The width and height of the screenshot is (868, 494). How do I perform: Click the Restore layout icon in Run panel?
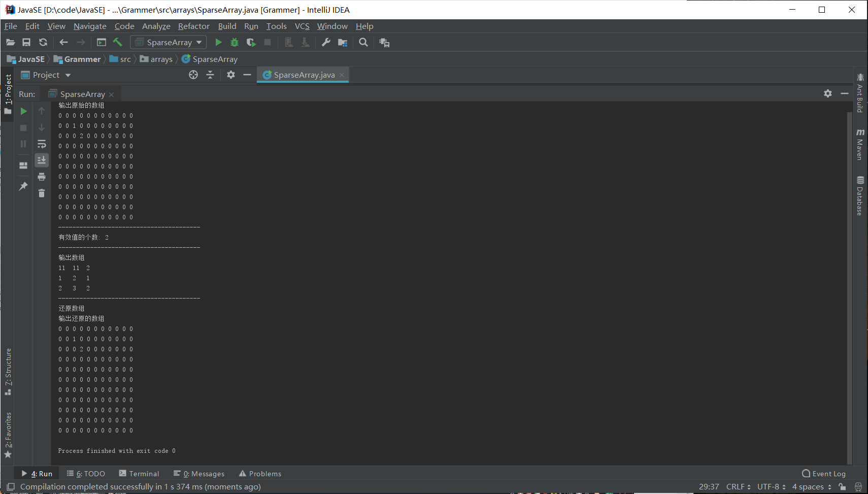23,166
